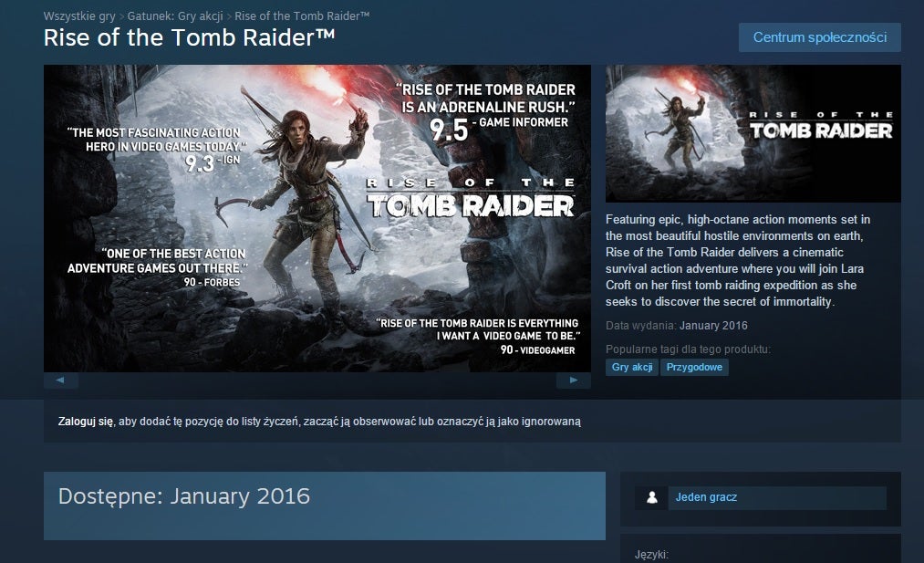Click the Data wydania January 2016 text
The height and width of the screenshot is (563, 924).
pos(677,326)
